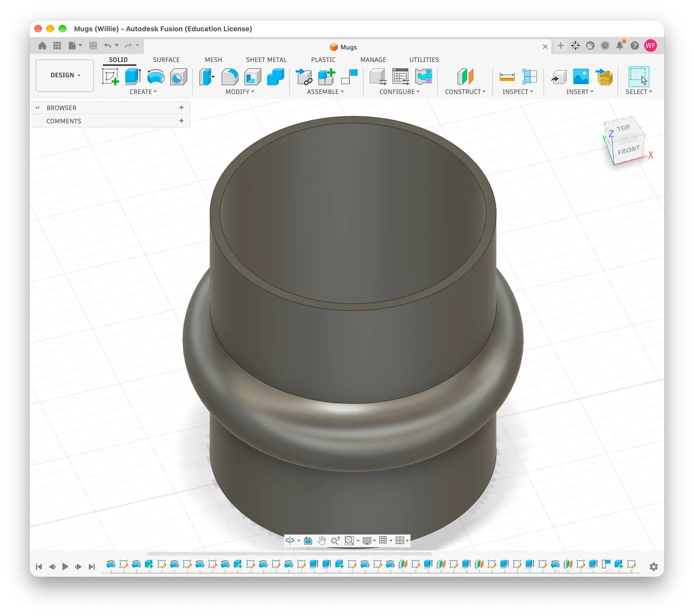694x616 pixels.
Task: Expand the BROWSER panel with plus
Action: [181, 108]
